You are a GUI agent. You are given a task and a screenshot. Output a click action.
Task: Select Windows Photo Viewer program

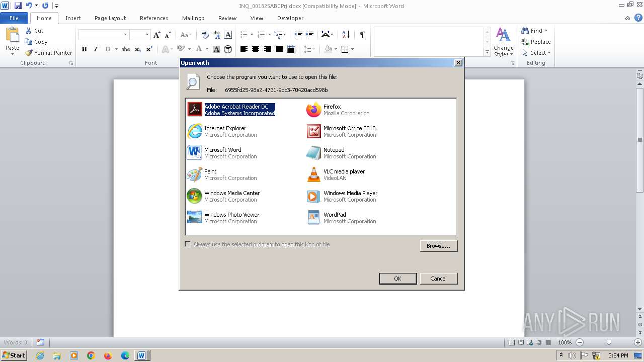[x=223, y=218]
